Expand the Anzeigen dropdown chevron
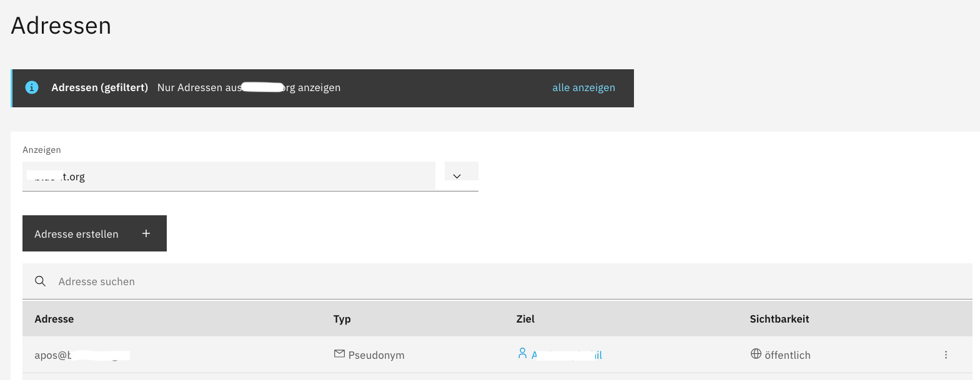This screenshot has width=980, height=380. (457, 176)
